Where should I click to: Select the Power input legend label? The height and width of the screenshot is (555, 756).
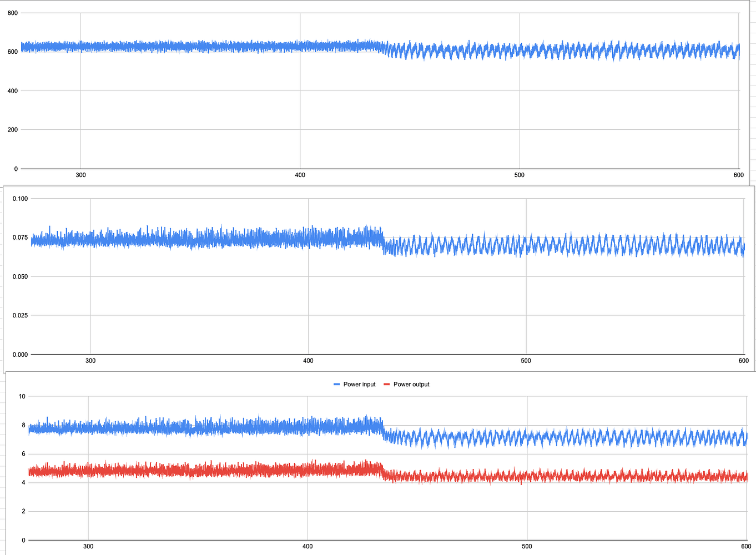359,384
